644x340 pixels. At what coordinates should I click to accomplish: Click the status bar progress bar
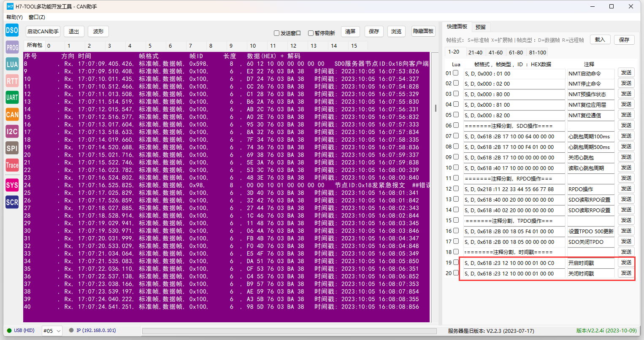coord(290,331)
